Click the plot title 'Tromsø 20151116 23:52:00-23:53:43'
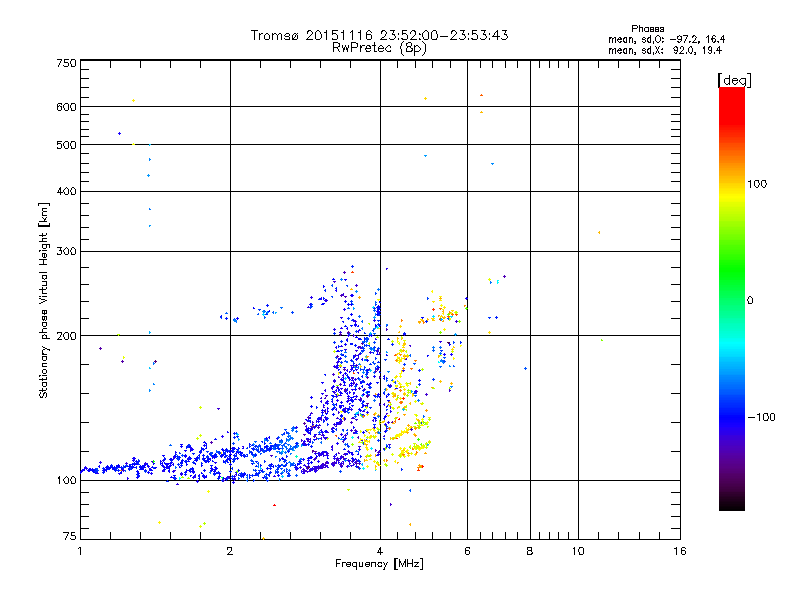The width and height of the screenshot is (800, 600). pyautogui.click(x=379, y=35)
